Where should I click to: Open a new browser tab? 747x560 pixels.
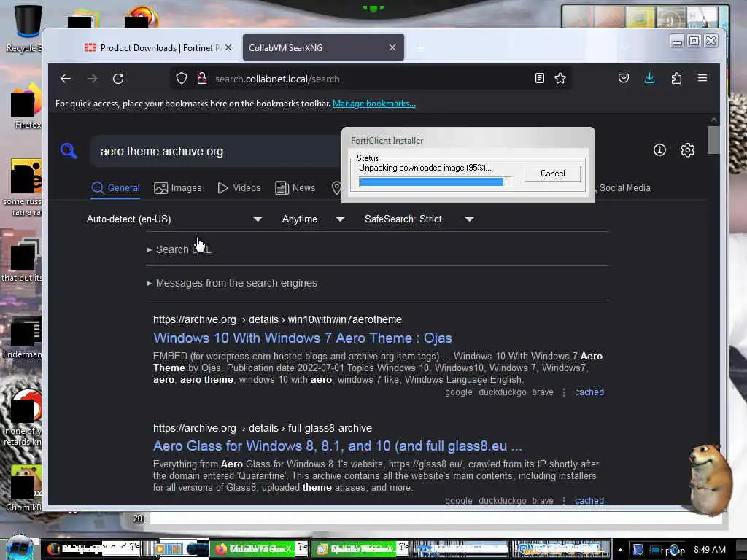(419, 48)
